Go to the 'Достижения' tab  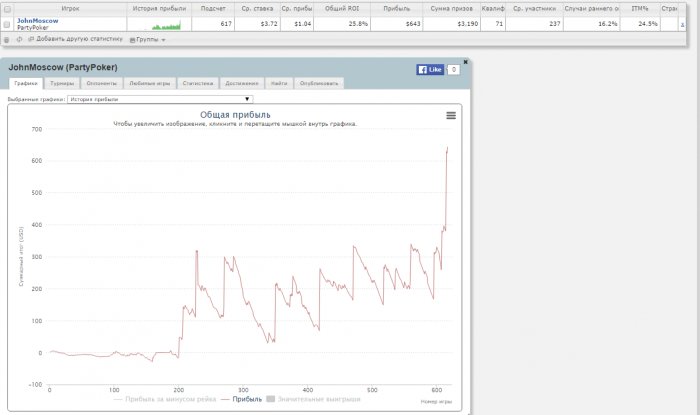pyautogui.click(x=243, y=83)
